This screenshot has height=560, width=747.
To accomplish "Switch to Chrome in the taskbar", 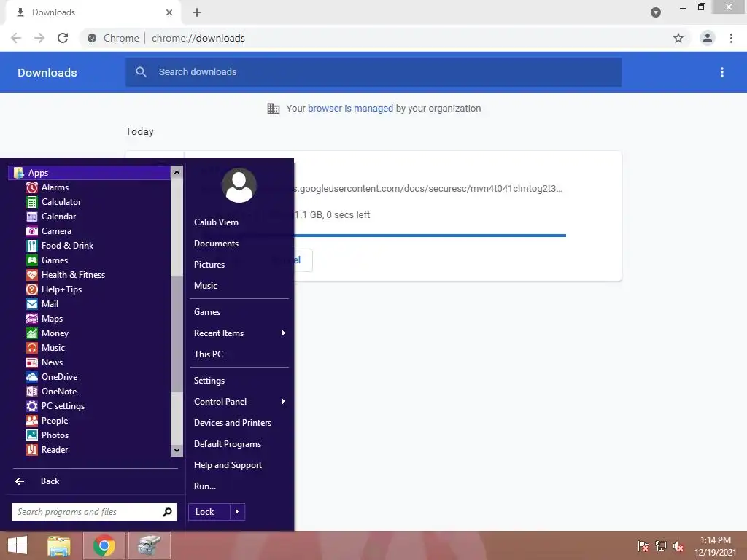I will pyautogui.click(x=104, y=545).
